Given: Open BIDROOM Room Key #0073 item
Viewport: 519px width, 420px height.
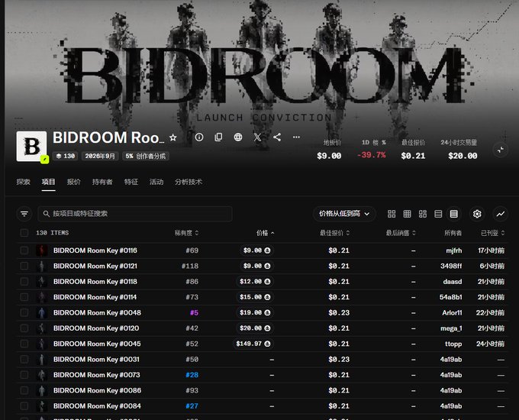Looking at the screenshot, I should point(97,375).
